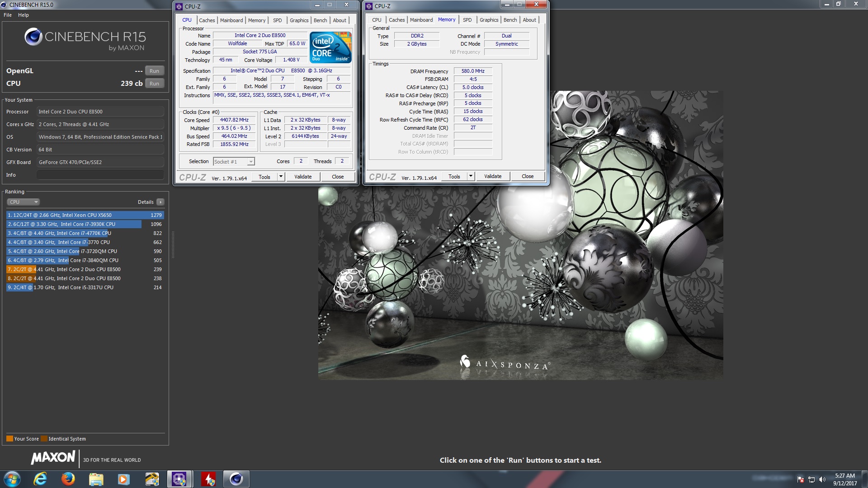Screen dimensions: 868x488
Task: Select the i7-4770K ranking row
Action: 85,233
